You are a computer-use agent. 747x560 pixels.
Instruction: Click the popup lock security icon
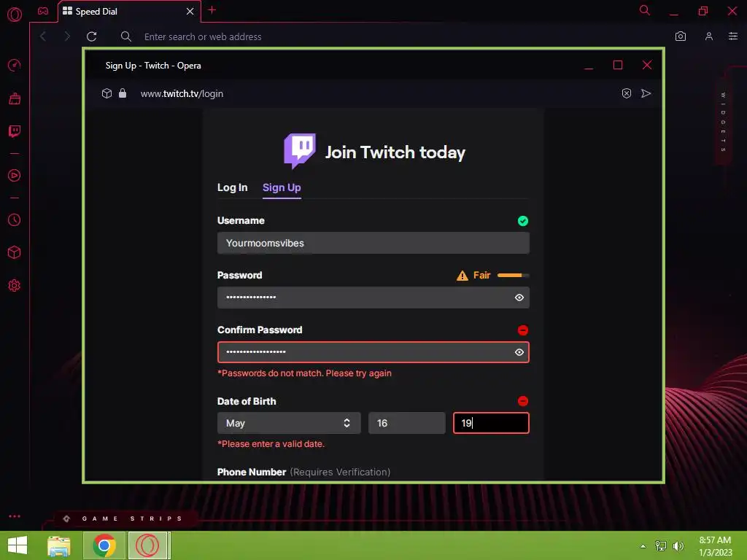[x=123, y=93]
